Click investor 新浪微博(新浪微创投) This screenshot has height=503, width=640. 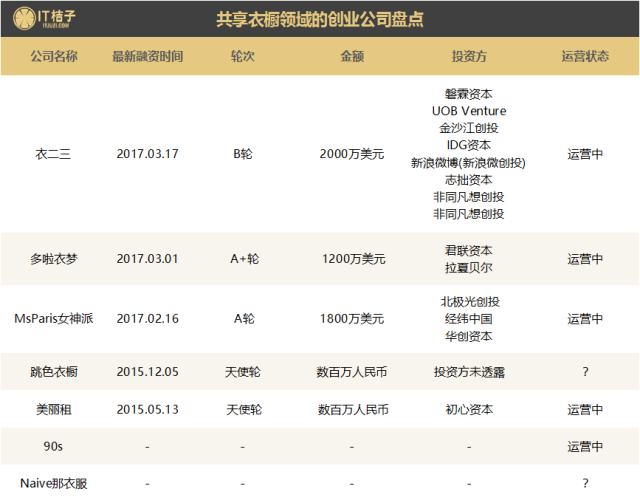point(468,163)
